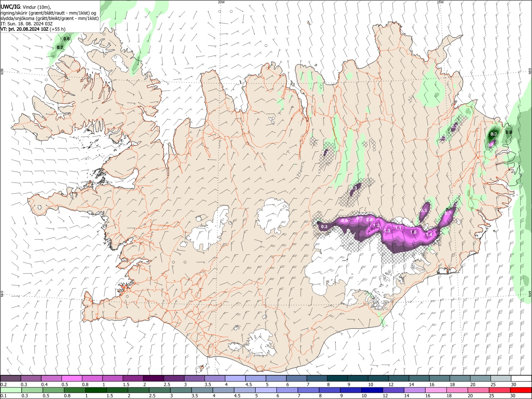Click the 'UWC/IG: Vindur (10m)' title line

coord(26,7)
